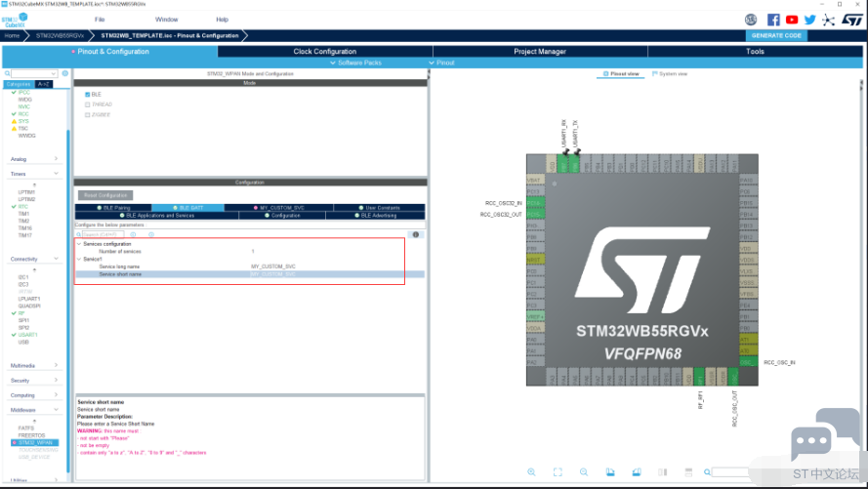The width and height of the screenshot is (868, 489).
Task: Select the BLE Pairing tab
Action: 113,208
